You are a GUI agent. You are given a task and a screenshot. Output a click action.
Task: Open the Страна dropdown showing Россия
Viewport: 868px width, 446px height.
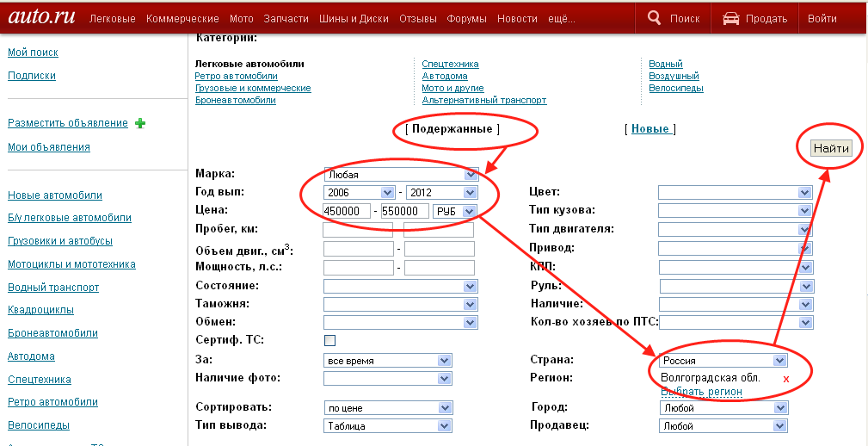click(x=723, y=361)
